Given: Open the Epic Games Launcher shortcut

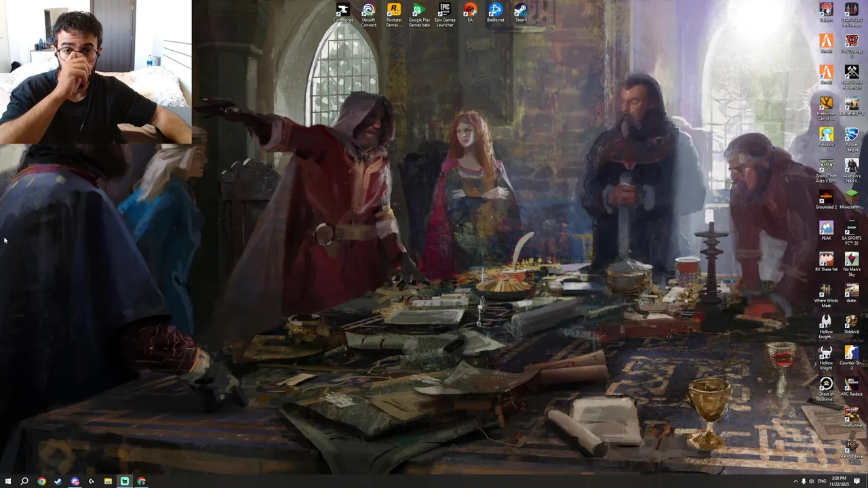Looking at the screenshot, I should click(445, 15).
